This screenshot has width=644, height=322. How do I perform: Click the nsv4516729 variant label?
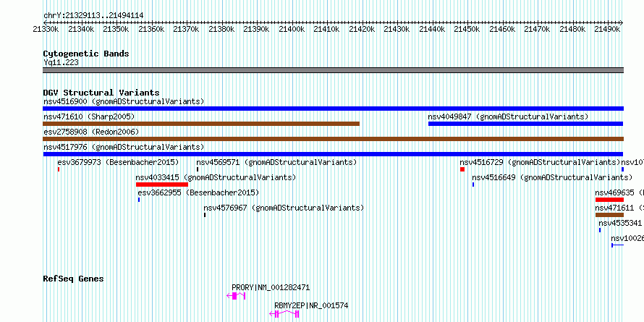click(540, 162)
